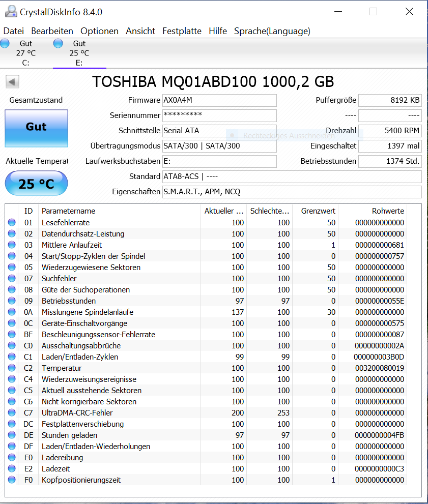Click status icon of Stunden geladen row

point(12,435)
